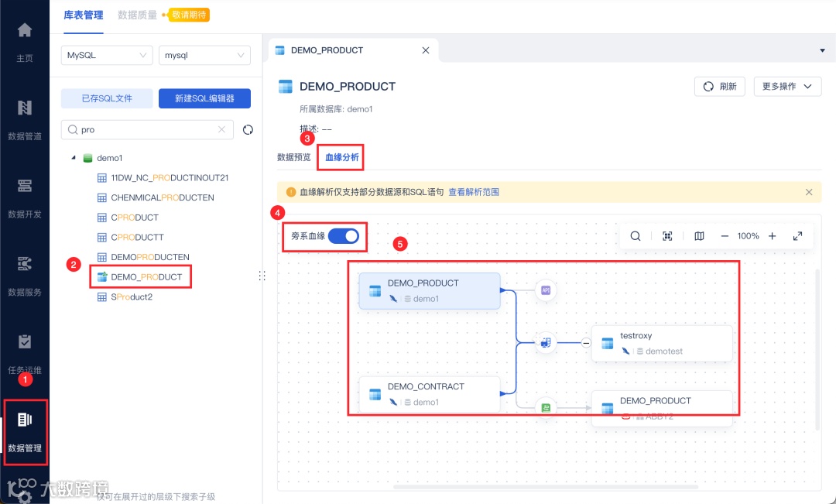Click the DEMO_CONTRACT lineage node
The height and width of the screenshot is (504, 836).
click(x=430, y=394)
